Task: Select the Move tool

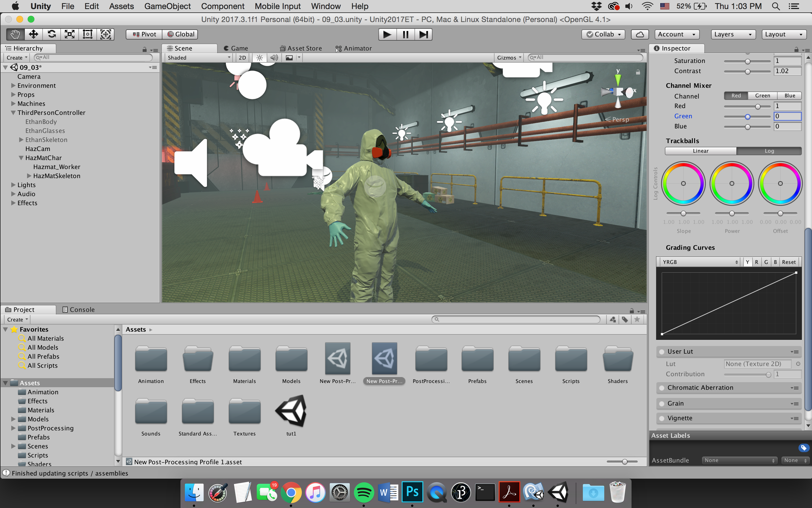Action: [33, 34]
